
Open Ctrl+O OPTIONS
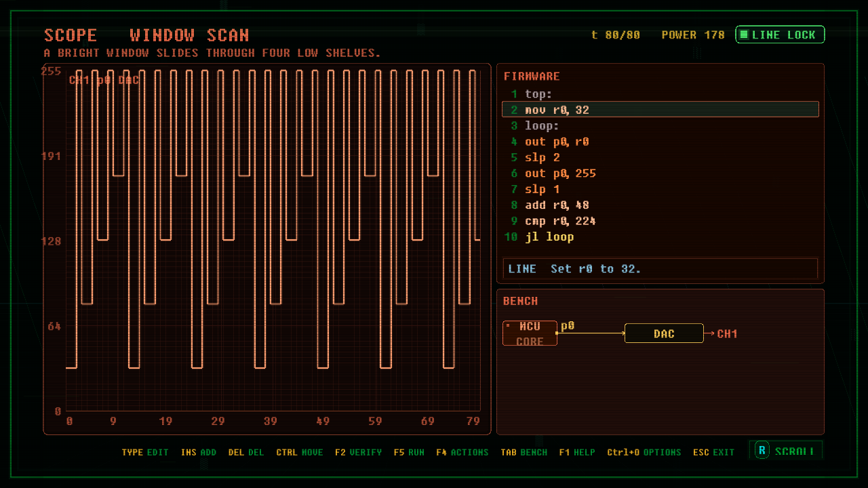click(x=644, y=452)
